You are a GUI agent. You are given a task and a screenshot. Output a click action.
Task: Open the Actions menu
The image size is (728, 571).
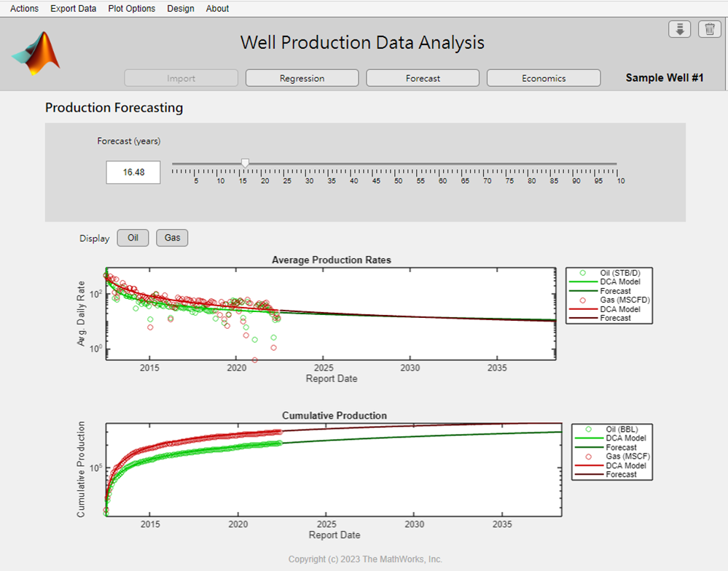(24, 8)
